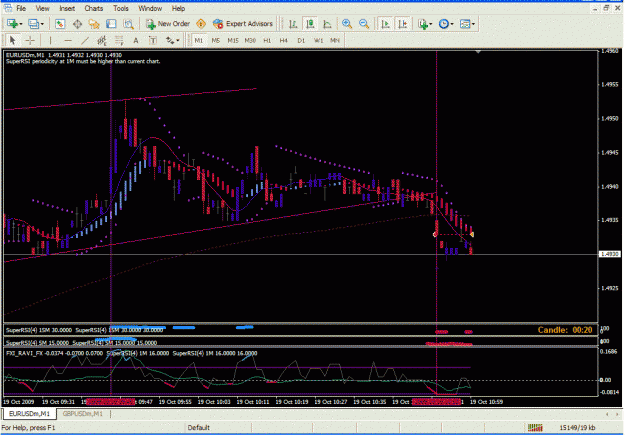The height and width of the screenshot is (435, 625).
Task: Open the Periods clock icon
Action: coord(444,24)
